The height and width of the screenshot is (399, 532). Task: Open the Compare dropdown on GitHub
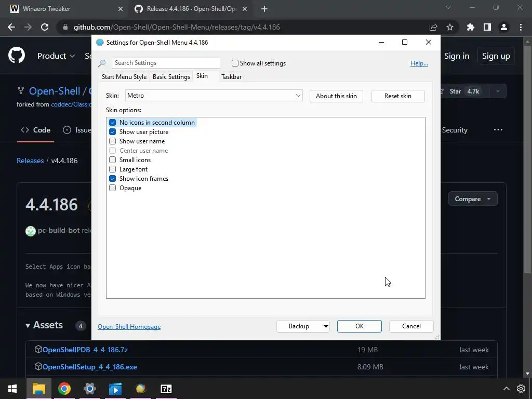pyautogui.click(x=473, y=199)
